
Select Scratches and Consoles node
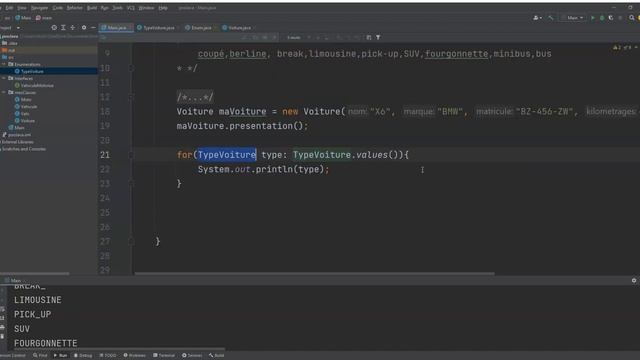(x=24, y=149)
